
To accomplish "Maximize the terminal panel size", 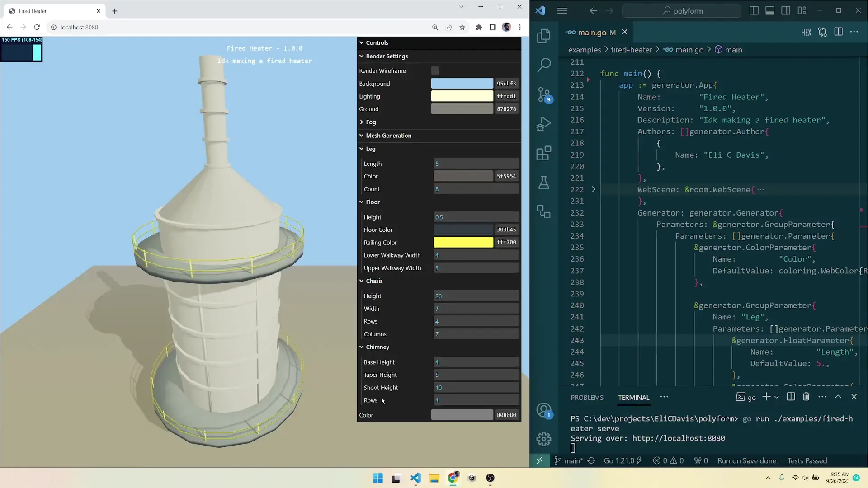I will coord(838,397).
